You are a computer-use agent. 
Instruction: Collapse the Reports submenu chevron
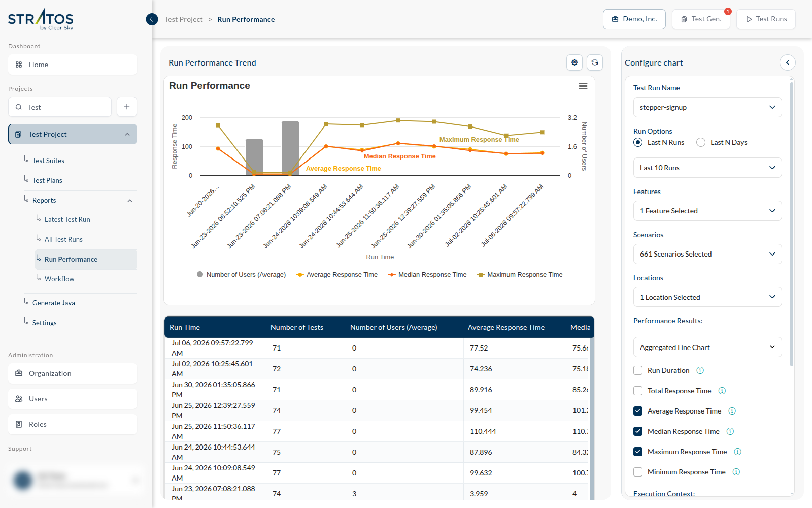click(x=130, y=201)
